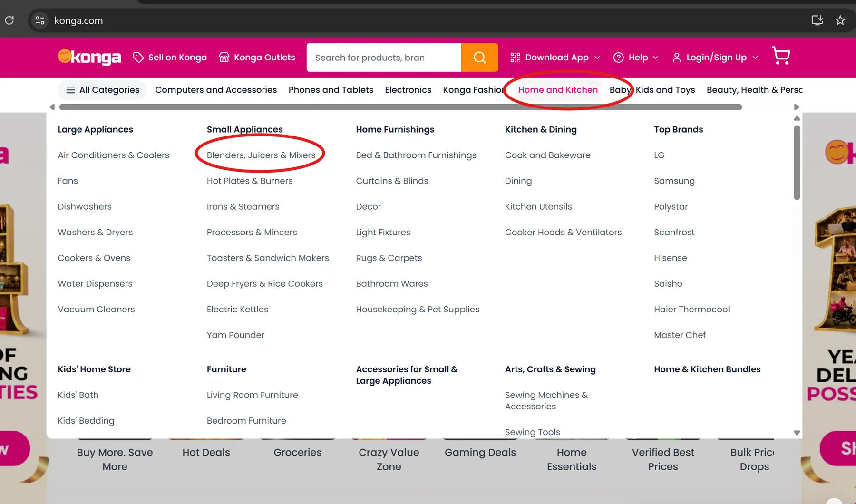
Task: Click the mega menu scroll down arrow
Action: tap(797, 433)
